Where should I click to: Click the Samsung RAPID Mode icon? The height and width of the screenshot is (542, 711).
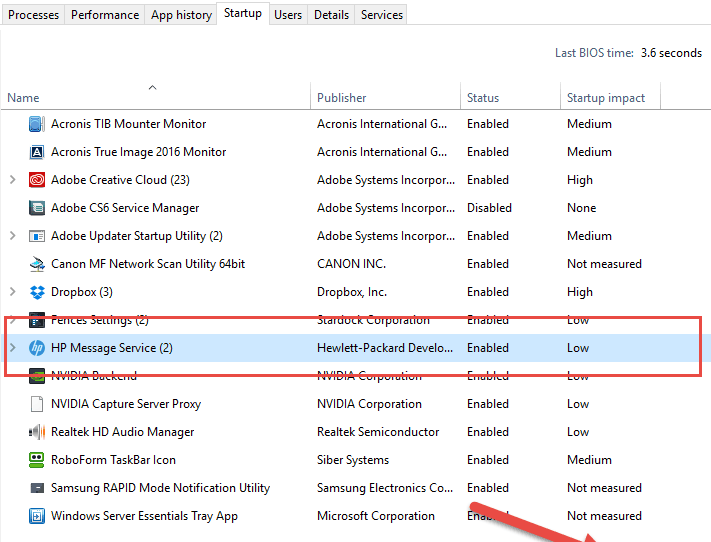[x=37, y=488]
